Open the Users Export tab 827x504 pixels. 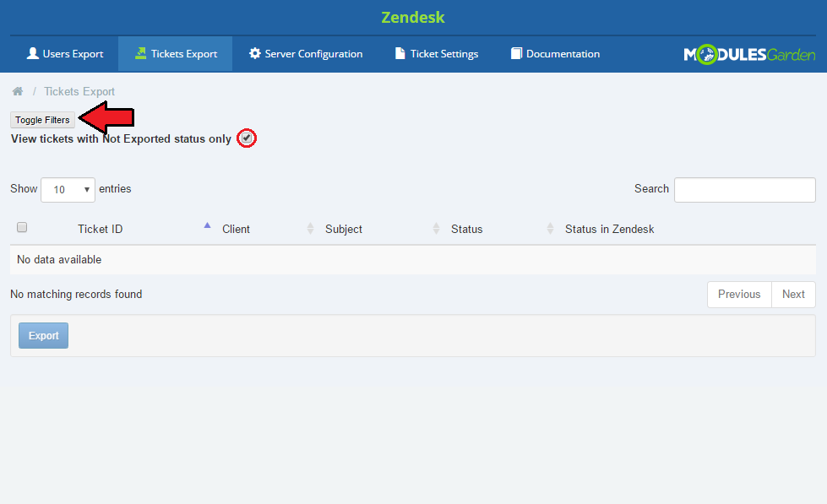click(65, 54)
